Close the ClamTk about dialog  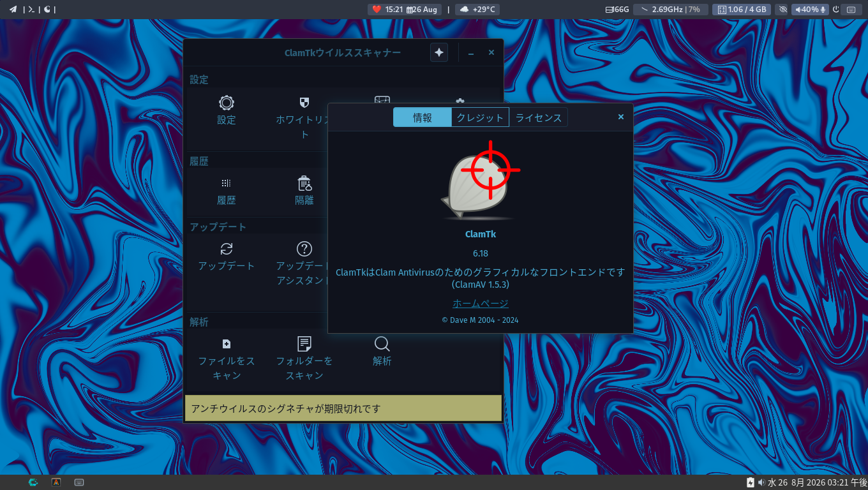pyautogui.click(x=621, y=117)
